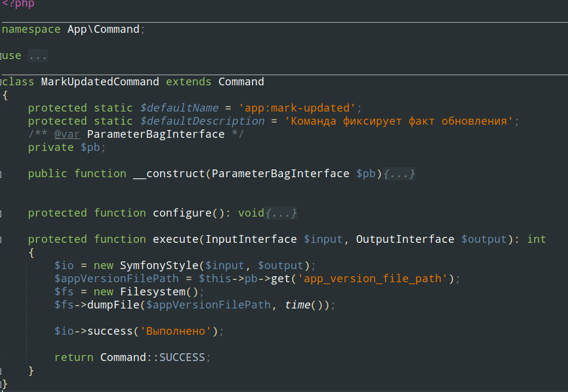Expand the collapsed use statements
The width and height of the screenshot is (568, 392).
pyautogui.click(x=38, y=55)
